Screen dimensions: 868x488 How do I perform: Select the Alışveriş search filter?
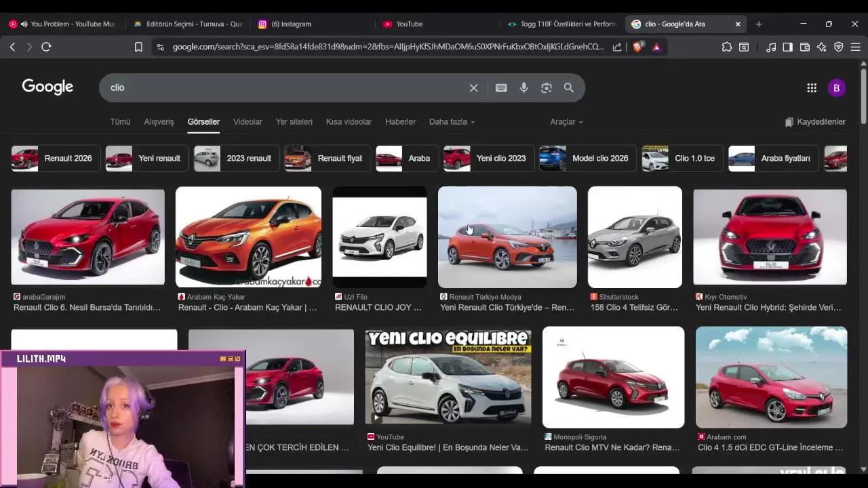coord(159,122)
